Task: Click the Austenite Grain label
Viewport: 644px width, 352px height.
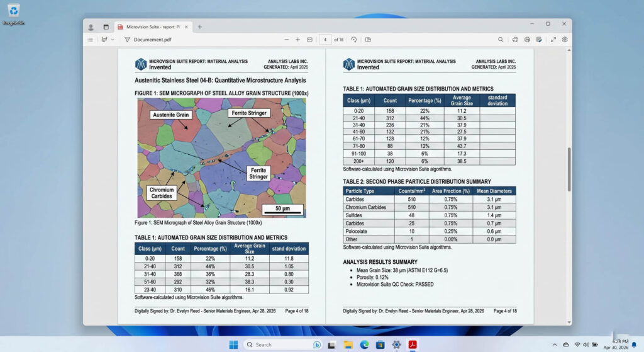Action: click(x=171, y=115)
